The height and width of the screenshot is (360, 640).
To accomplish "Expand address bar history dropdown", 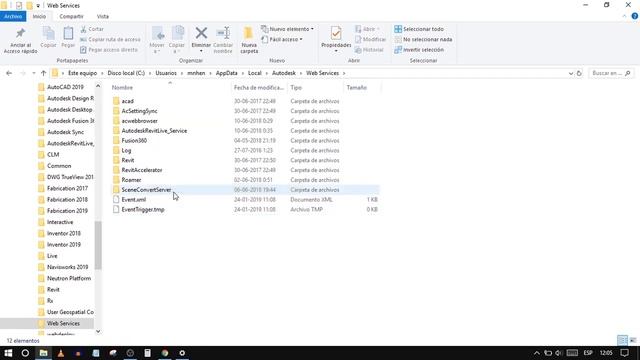I will (571, 73).
